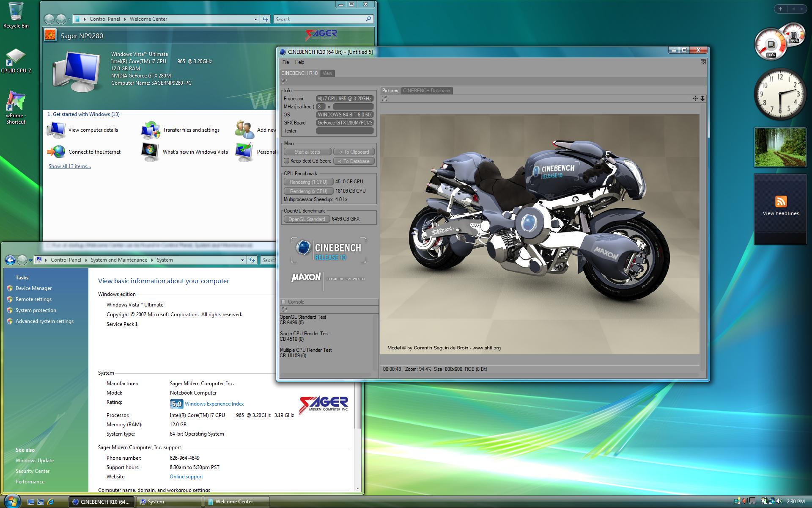Click the Rendering (x CPU) button
This screenshot has width=812, height=508.
tap(309, 191)
